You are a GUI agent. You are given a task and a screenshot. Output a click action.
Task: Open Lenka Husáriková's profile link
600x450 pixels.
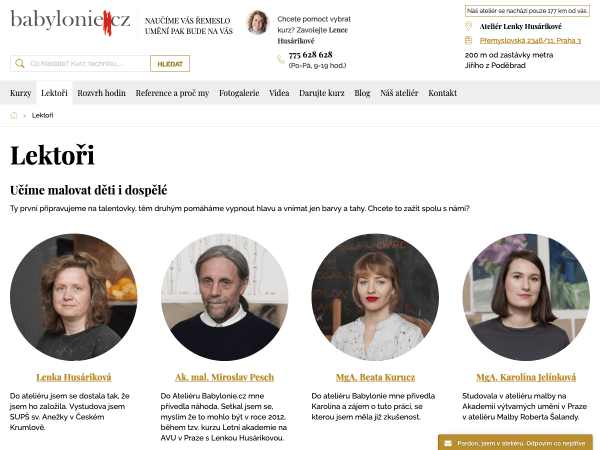[x=74, y=377]
